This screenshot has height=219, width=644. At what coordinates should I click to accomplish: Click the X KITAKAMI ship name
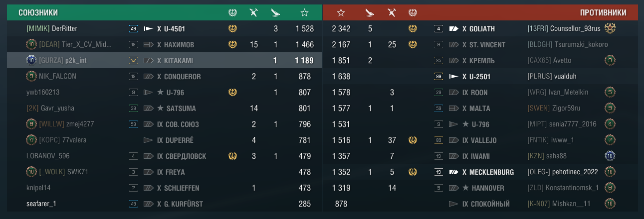(175, 61)
